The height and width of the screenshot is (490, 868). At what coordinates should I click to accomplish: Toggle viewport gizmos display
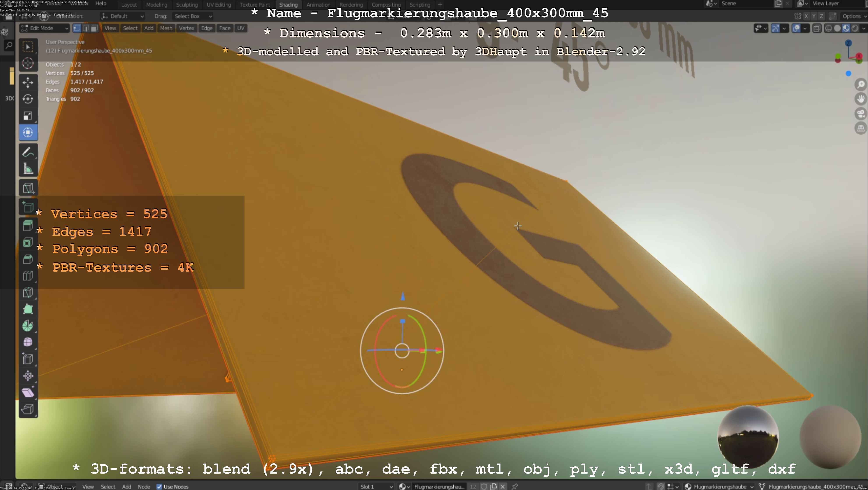775,28
